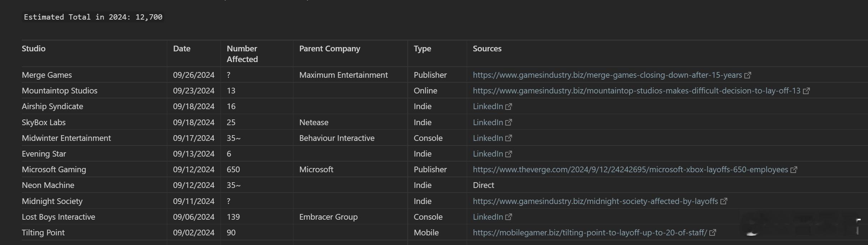Open the LinkedIn source for Airship Syndicate
The image size is (868, 245).
pyautogui.click(x=488, y=106)
